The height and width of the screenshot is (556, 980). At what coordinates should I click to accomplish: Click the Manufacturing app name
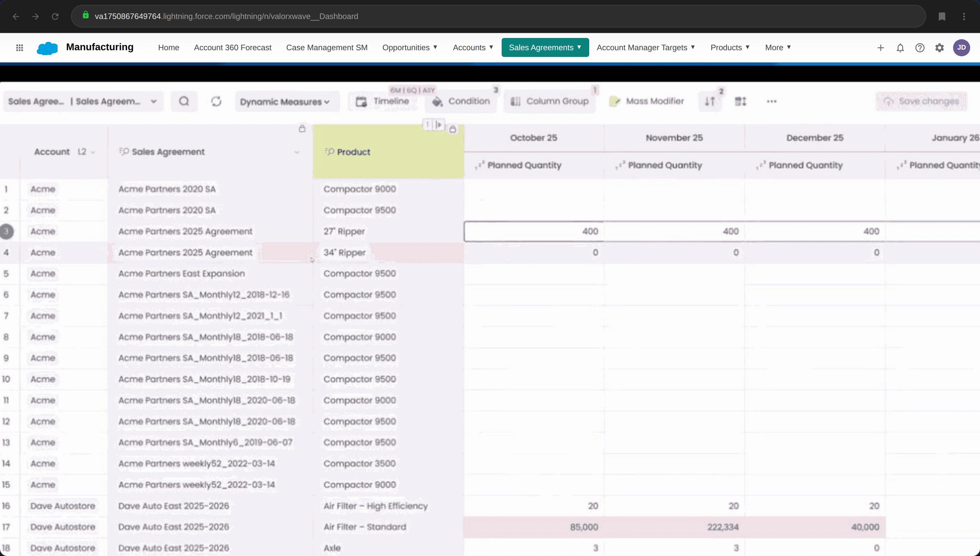100,47
